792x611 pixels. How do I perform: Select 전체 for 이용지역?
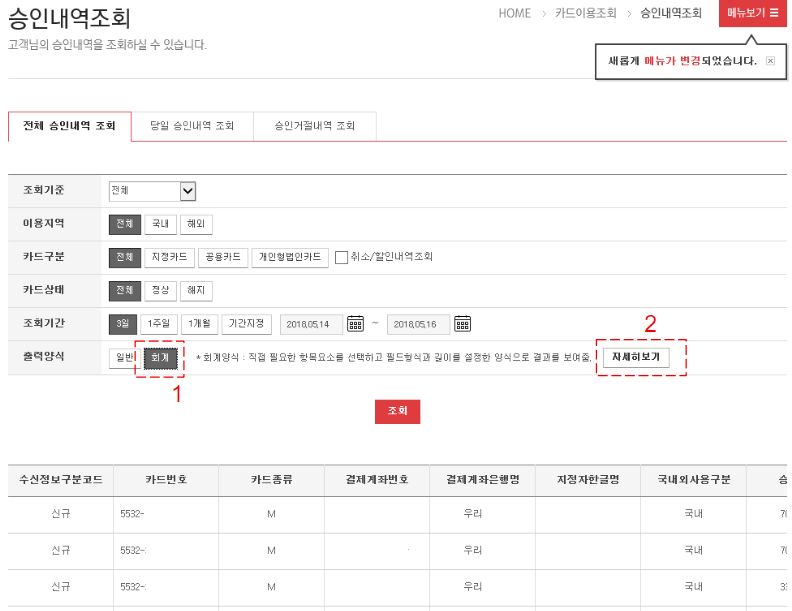[125, 224]
